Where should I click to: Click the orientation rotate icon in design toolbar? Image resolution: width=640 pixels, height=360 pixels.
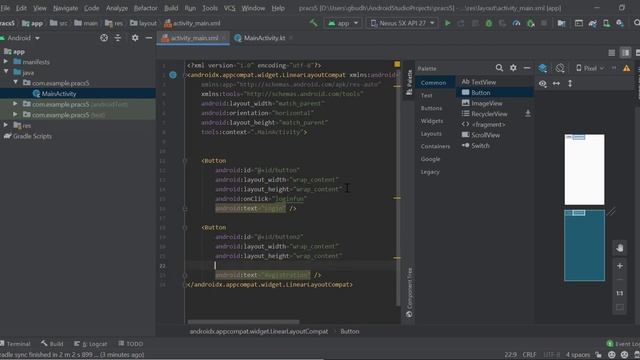tap(560, 68)
